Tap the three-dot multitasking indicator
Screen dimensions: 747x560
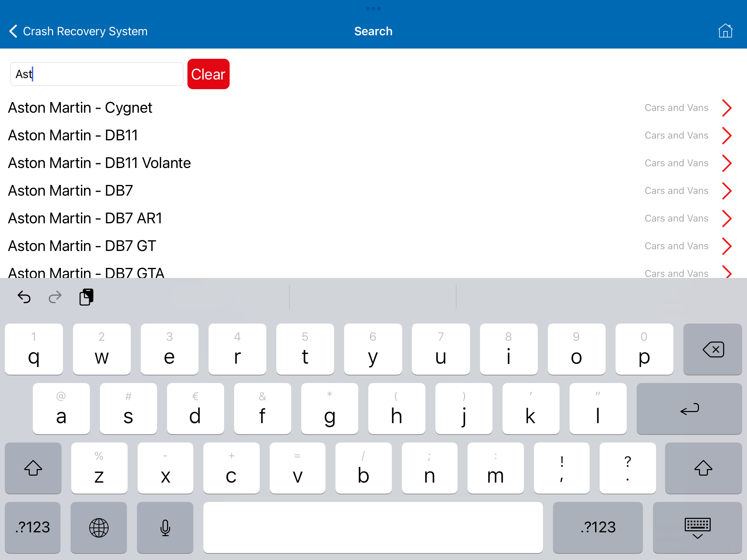[x=373, y=9]
